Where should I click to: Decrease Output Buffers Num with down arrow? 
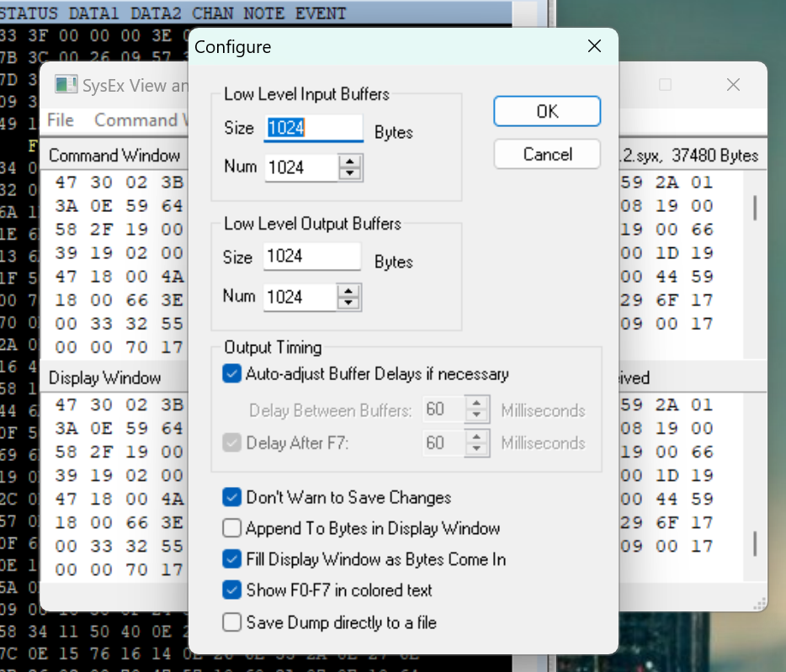click(x=349, y=303)
